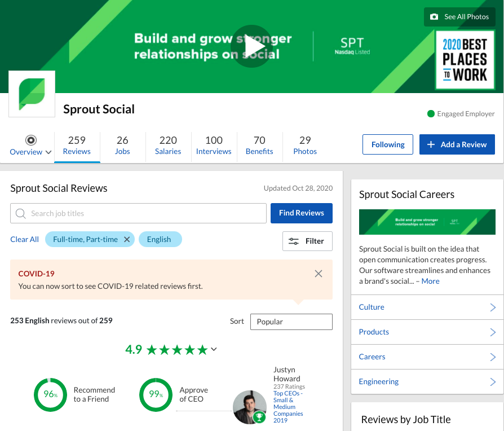Toggle the Following button
This screenshot has height=431, width=504.
pos(388,144)
